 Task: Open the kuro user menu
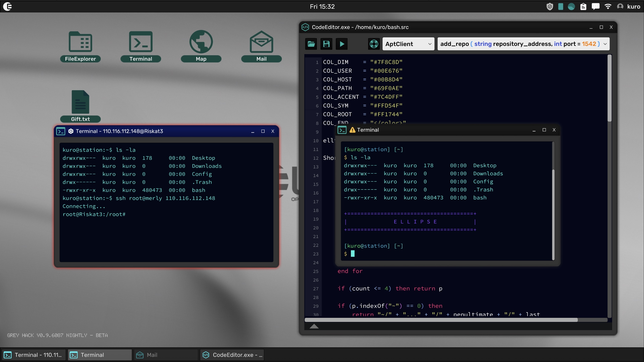[630, 7]
